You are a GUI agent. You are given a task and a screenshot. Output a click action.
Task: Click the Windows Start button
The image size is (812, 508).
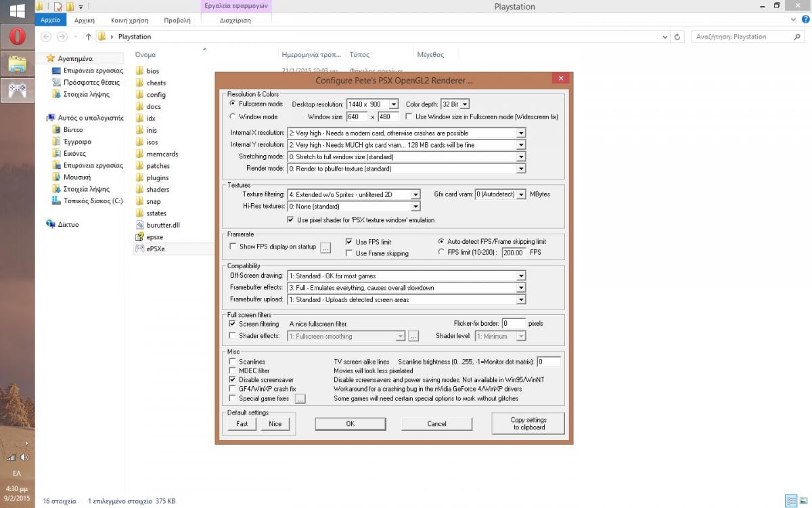pyautogui.click(x=17, y=10)
